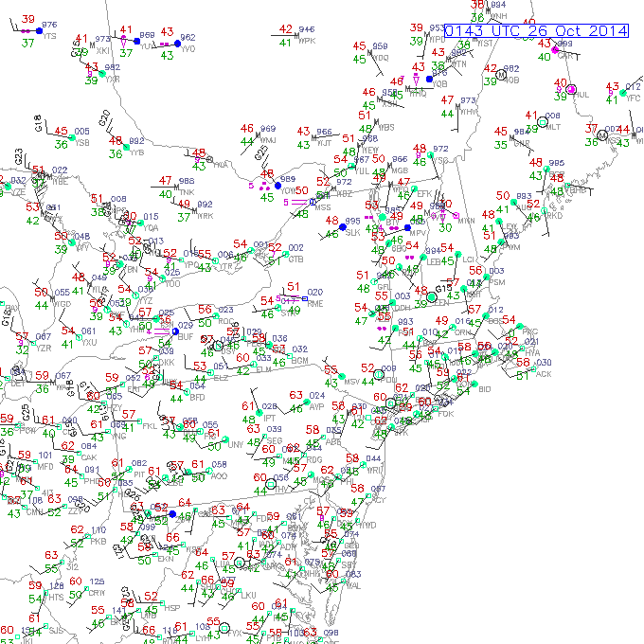The image size is (644, 644).
Task: Select the HTS station identifier
Action: pyautogui.click(x=56, y=598)
